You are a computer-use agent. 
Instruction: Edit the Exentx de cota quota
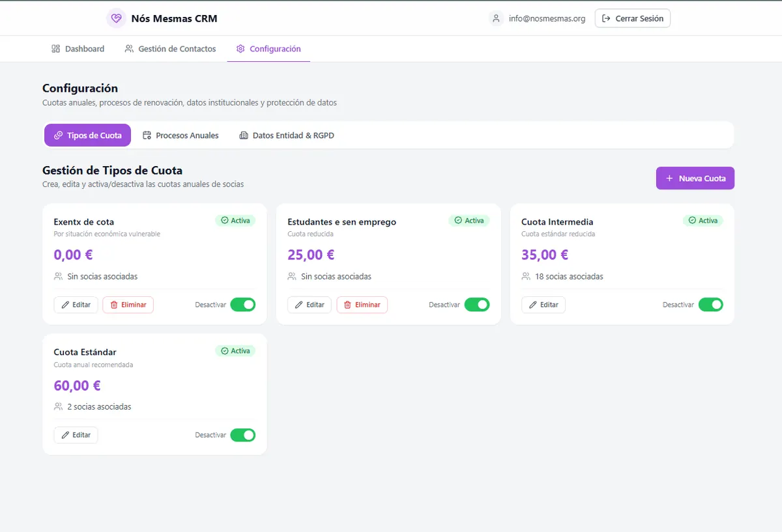point(76,305)
